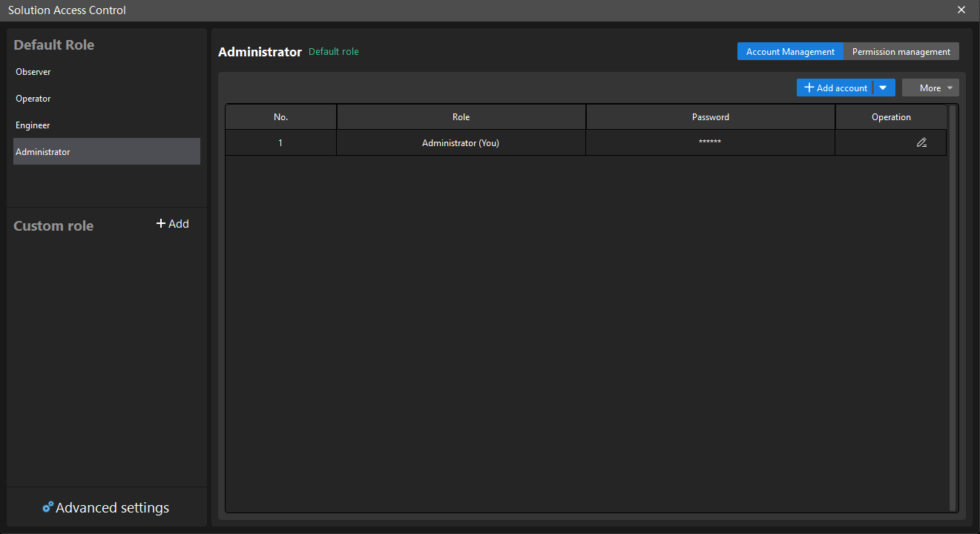The image size is (980, 534).
Task: Select the Administrator role in sidebar
Action: [107, 151]
